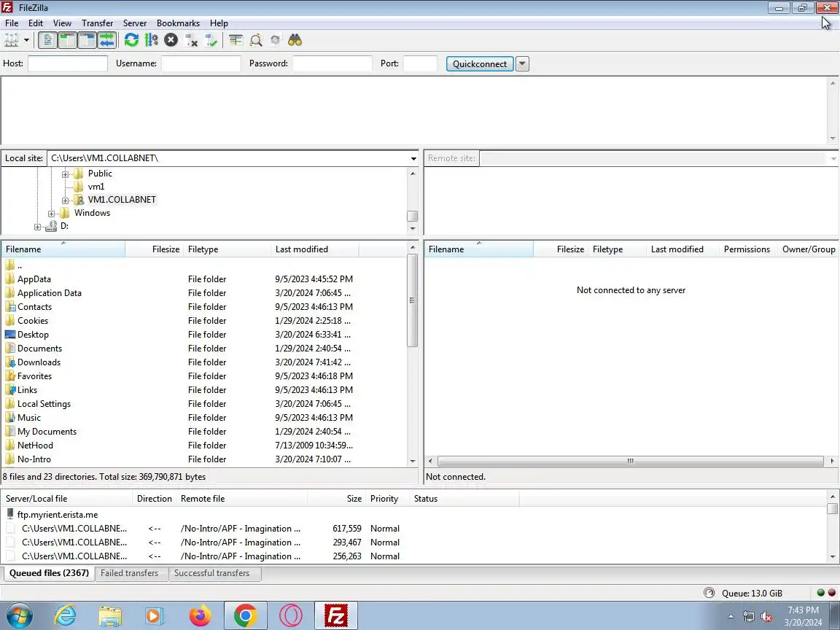Expand the D: drive tree node
840x630 pixels.
click(37, 227)
